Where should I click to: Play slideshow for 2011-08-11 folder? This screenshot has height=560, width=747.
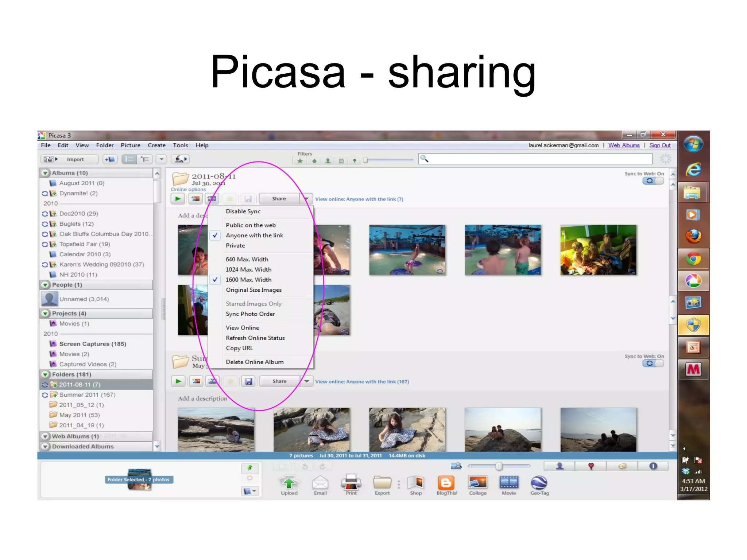(x=178, y=199)
